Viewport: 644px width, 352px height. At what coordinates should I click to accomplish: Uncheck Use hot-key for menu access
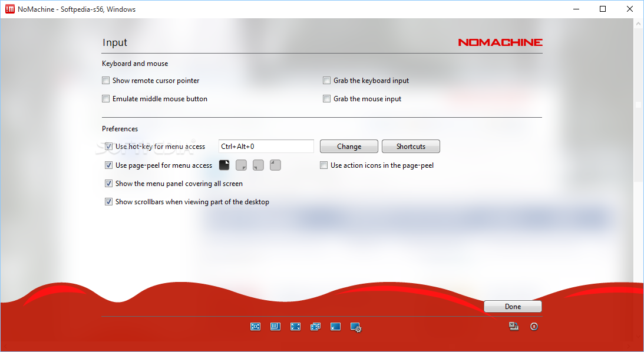[108, 146]
